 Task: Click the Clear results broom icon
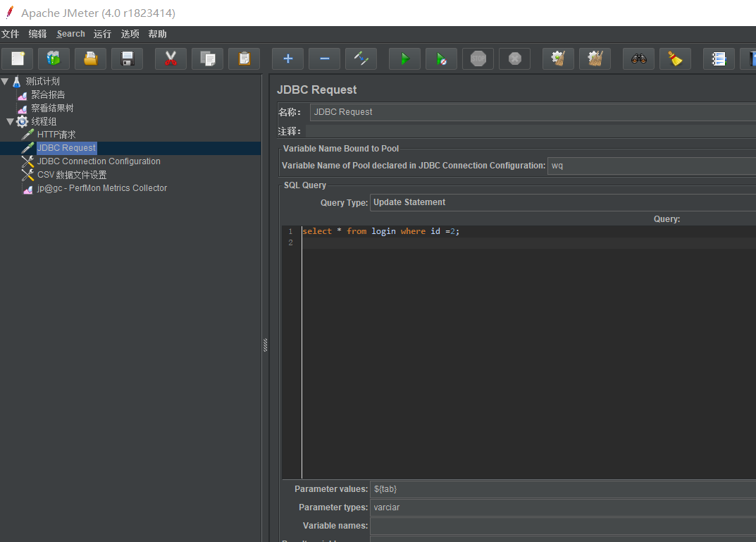(558, 58)
